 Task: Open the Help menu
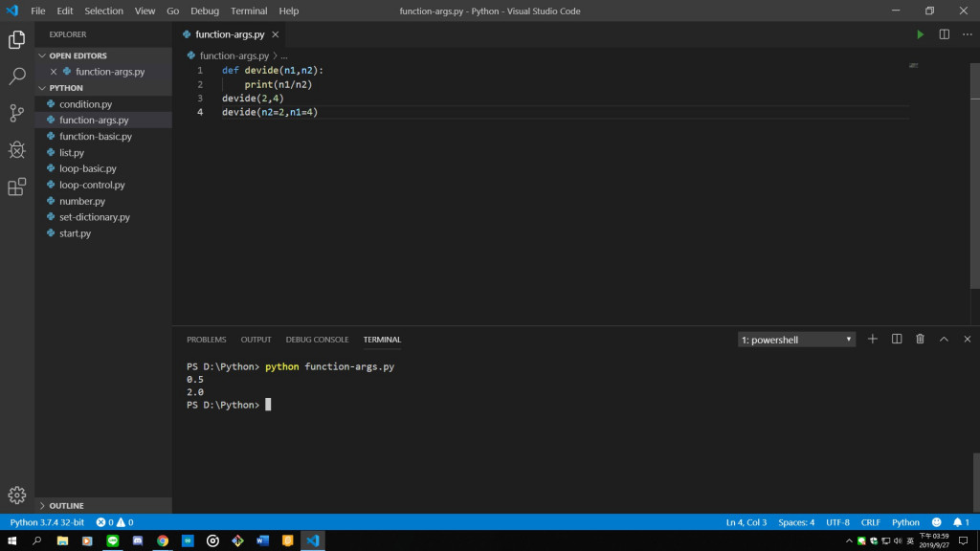click(x=289, y=11)
